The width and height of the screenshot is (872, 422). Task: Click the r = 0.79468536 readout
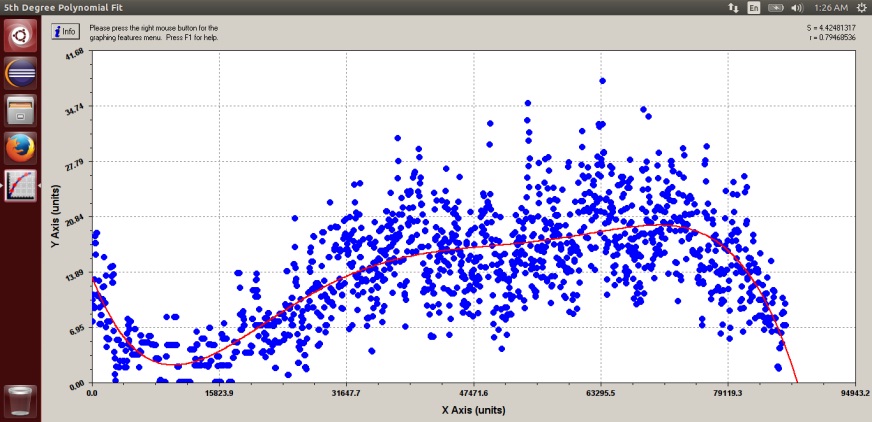coord(834,37)
